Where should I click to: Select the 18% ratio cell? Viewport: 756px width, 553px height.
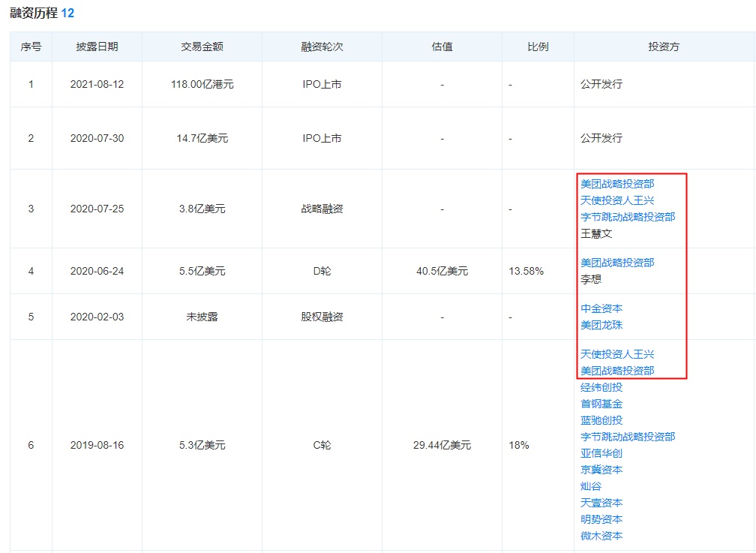(x=519, y=445)
